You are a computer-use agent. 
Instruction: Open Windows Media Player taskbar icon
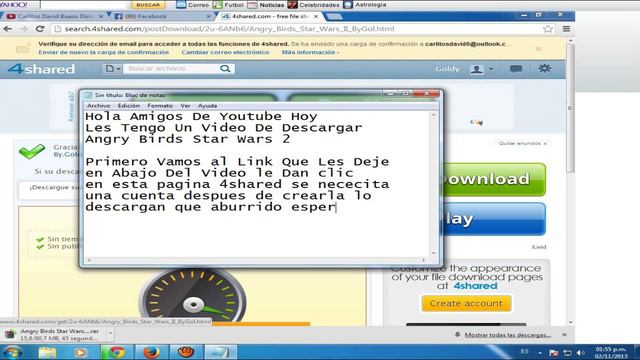click(80, 352)
